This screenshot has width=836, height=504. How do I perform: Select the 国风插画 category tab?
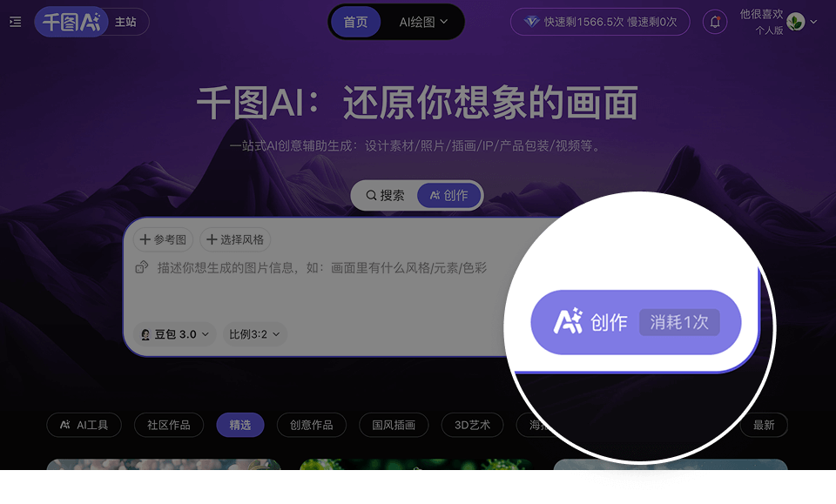click(x=394, y=425)
